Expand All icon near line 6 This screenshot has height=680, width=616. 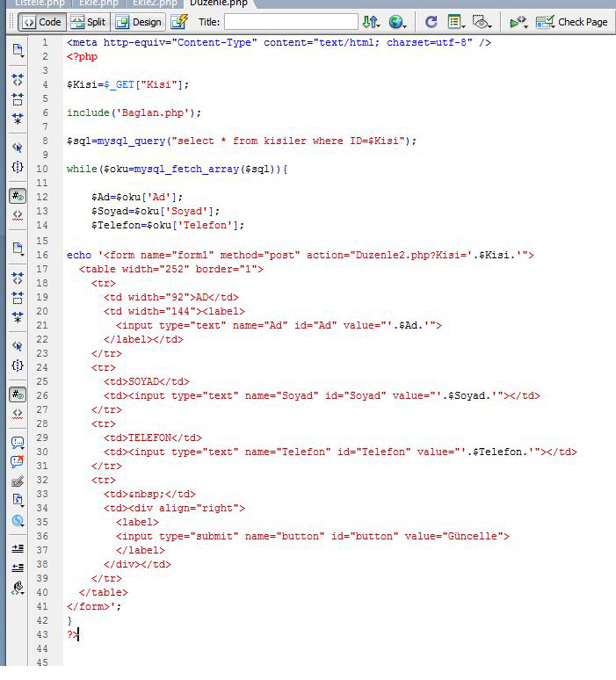(18, 119)
